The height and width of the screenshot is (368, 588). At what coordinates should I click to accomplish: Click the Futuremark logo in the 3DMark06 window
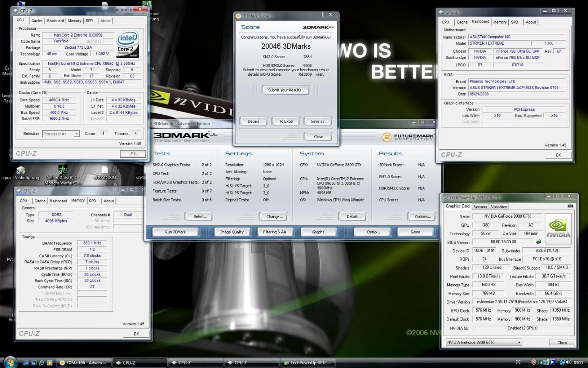point(408,137)
